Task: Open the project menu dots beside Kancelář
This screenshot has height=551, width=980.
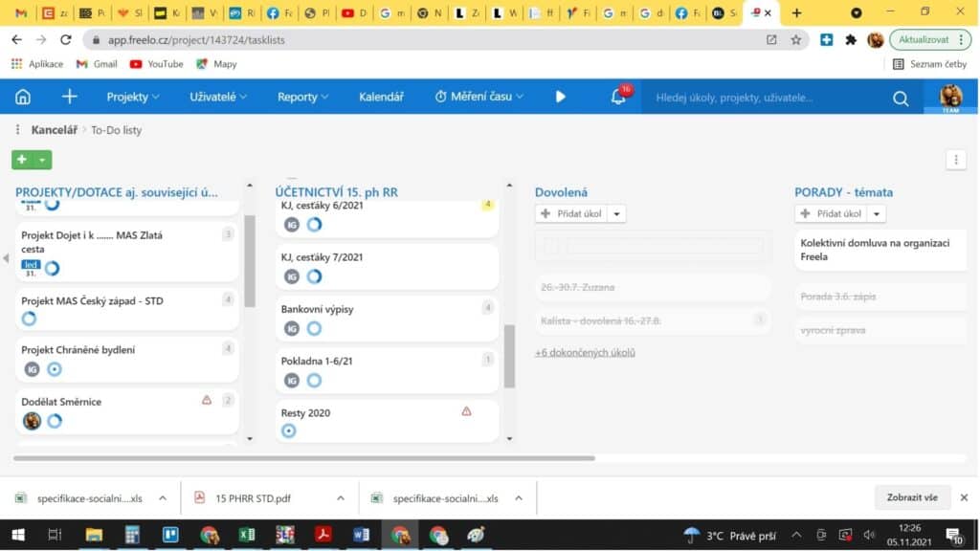Action: [17, 130]
